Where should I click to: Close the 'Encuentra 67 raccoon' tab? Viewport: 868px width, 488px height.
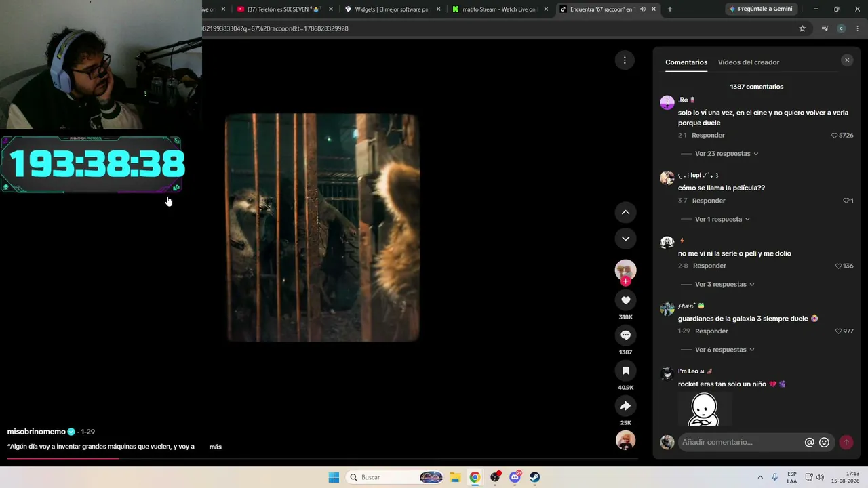click(654, 9)
